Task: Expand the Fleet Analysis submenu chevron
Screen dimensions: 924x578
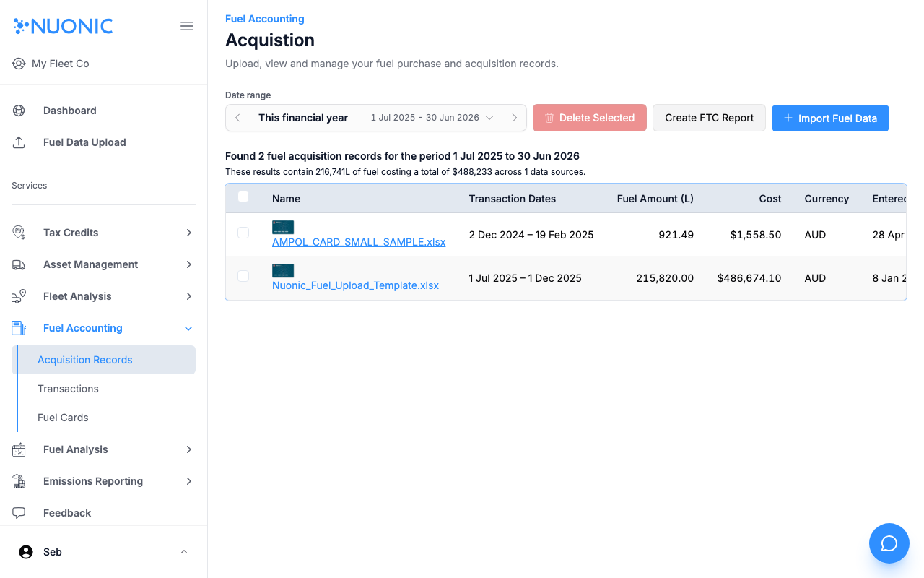Action: tap(188, 296)
